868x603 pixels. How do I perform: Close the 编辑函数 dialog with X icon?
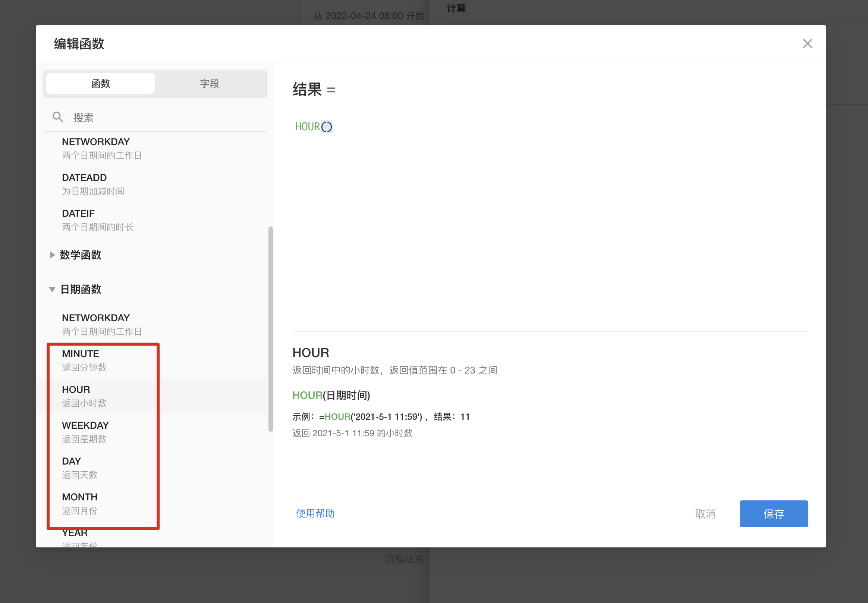807,43
